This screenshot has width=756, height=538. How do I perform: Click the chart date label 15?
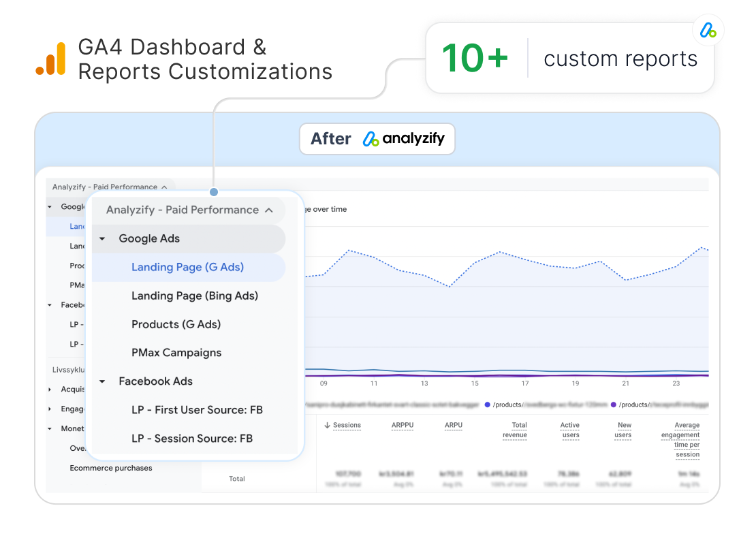475,383
